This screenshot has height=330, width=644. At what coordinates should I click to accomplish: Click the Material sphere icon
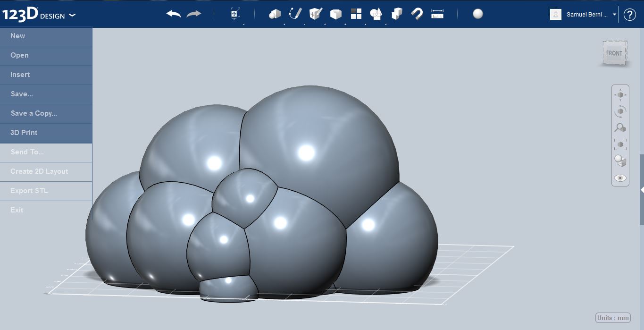[477, 14]
